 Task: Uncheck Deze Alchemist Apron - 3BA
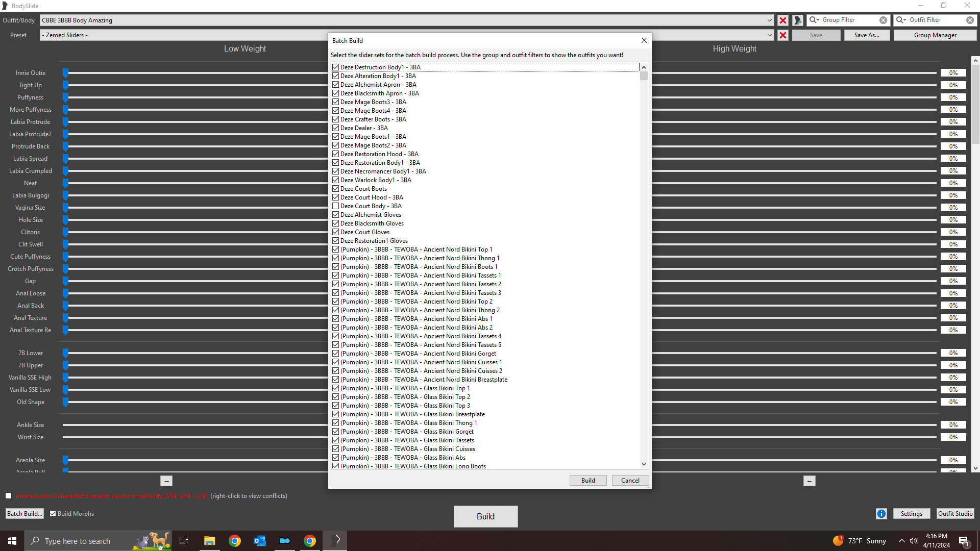coord(335,85)
